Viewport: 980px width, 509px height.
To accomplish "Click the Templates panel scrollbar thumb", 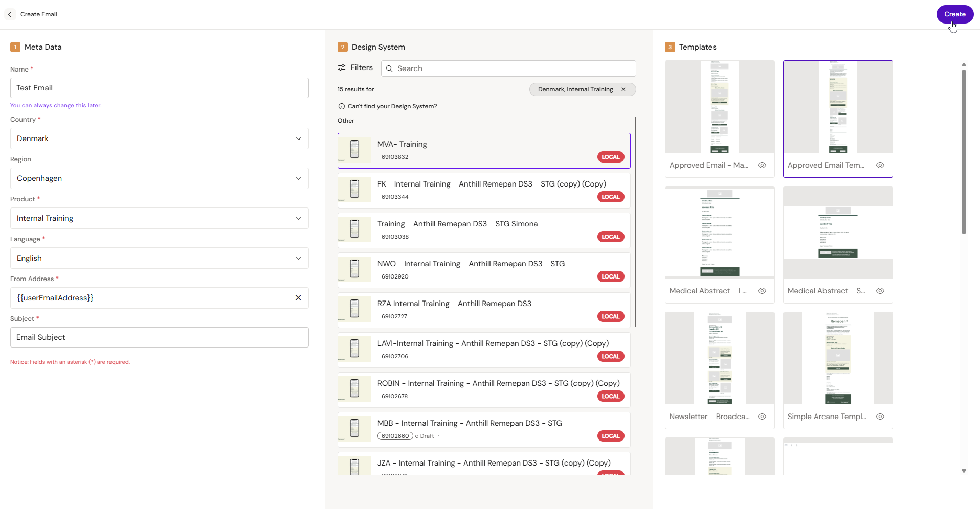I will (x=964, y=152).
